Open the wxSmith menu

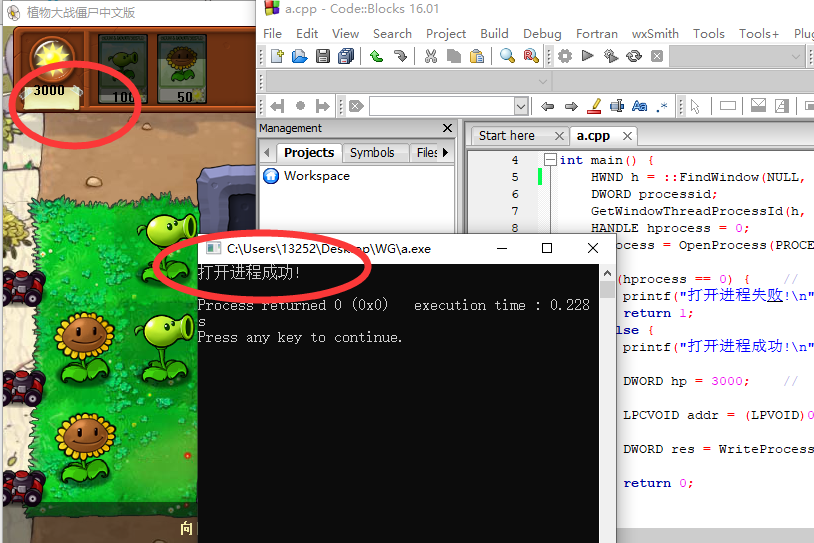[655, 34]
